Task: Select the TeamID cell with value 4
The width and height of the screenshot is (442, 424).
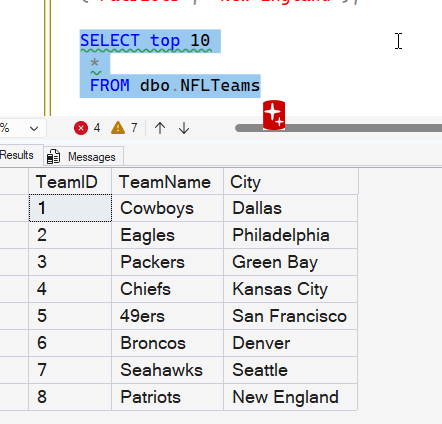Action: [x=70, y=289]
